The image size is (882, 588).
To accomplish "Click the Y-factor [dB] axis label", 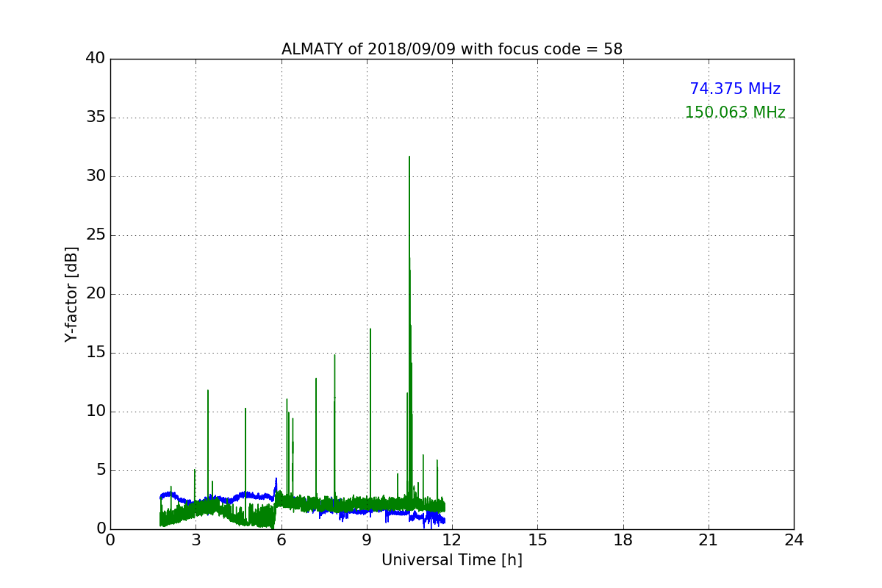I will pos(71,294).
